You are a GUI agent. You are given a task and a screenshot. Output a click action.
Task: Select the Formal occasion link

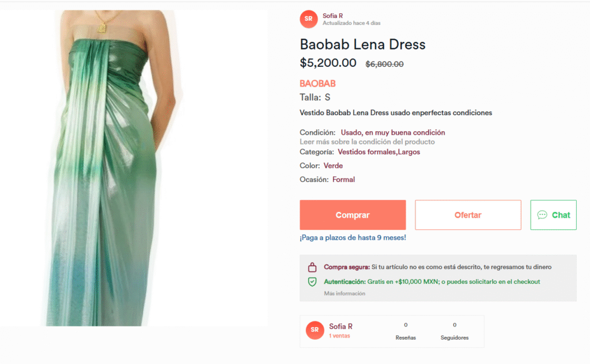343,180
